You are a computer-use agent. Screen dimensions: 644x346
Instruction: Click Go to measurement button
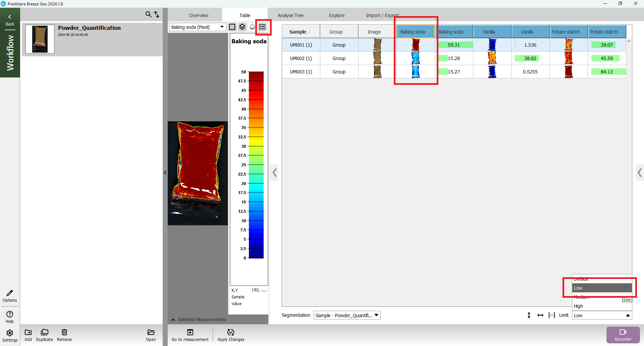coord(190,335)
